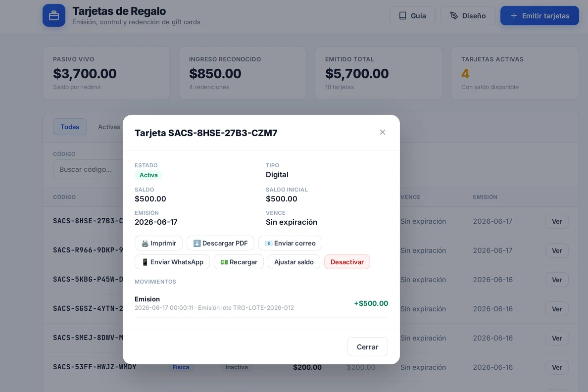This screenshot has width=588, height=392.
Task: Deactivate the card with Desactivar
Action: click(x=347, y=262)
